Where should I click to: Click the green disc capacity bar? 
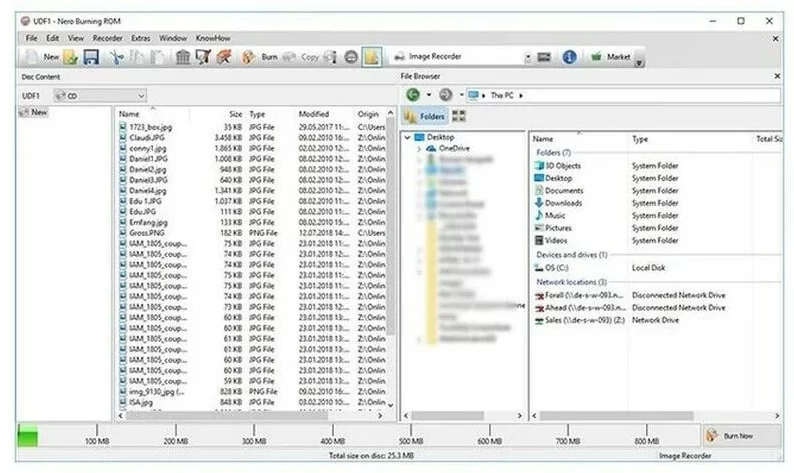(28, 435)
